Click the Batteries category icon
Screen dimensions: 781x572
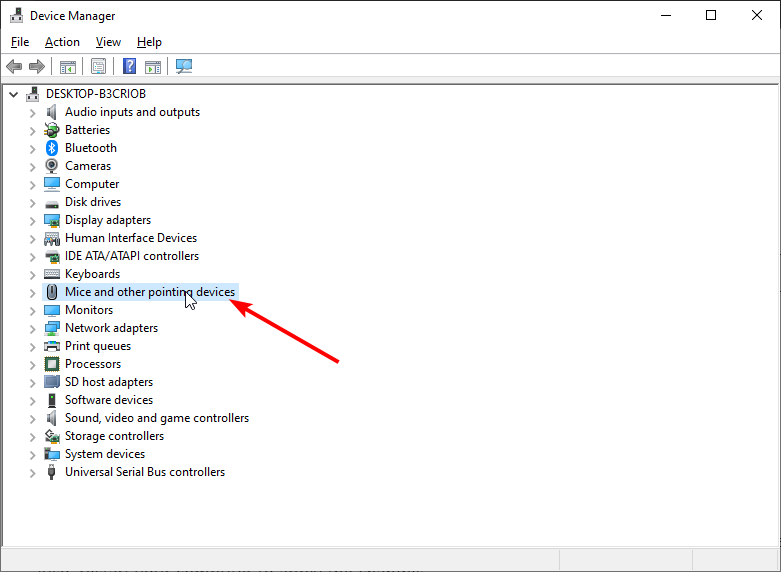pyautogui.click(x=52, y=130)
